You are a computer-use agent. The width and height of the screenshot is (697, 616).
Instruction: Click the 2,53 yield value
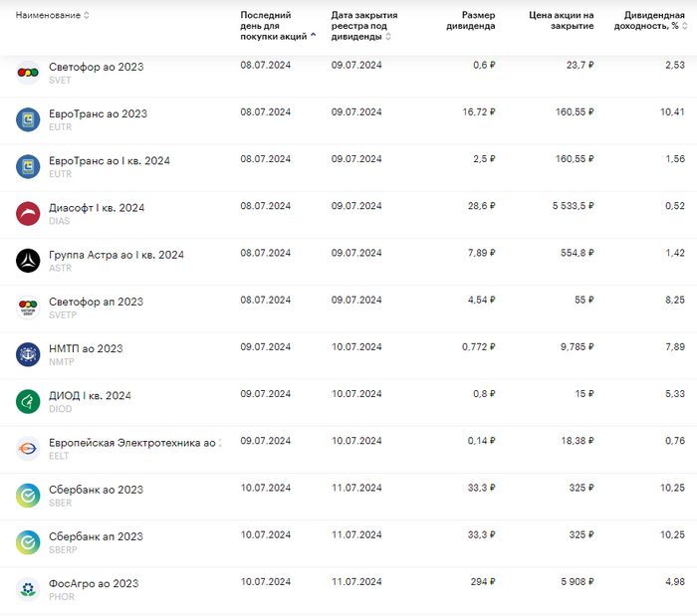tap(675, 66)
